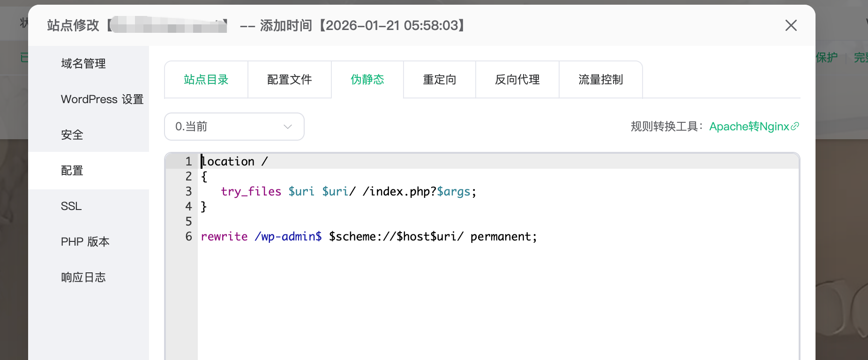Image resolution: width=868 pixels, height=360 pixels.
Task: Click the chevron arrow in template dropdown
Action: [288, 127]
